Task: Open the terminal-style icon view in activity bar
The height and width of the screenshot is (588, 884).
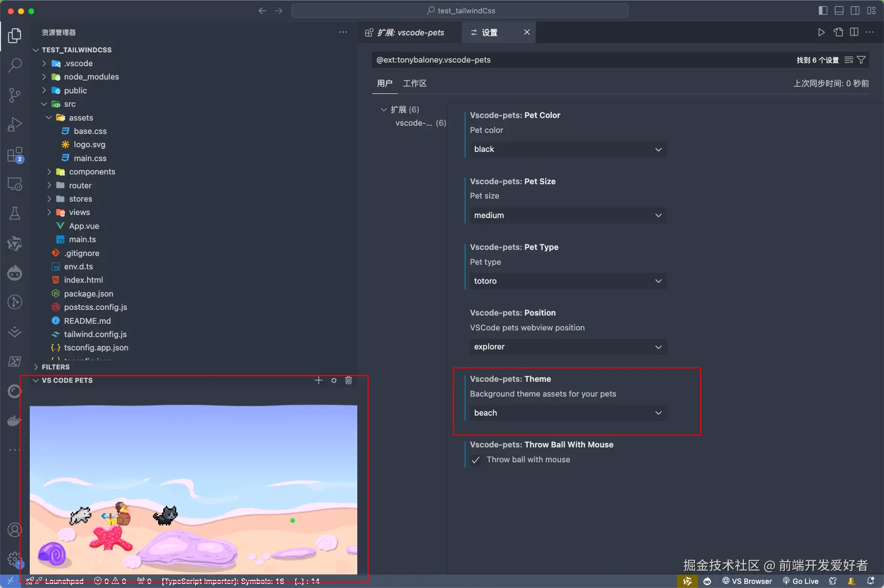Action: pos(15,362)
